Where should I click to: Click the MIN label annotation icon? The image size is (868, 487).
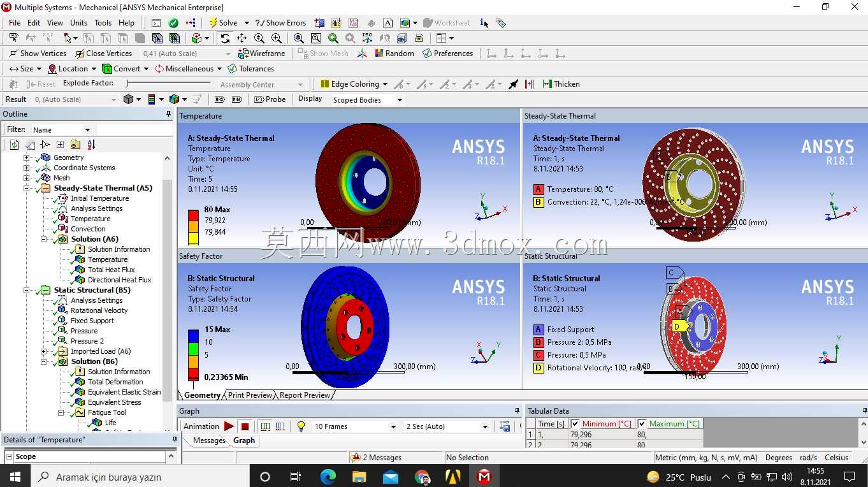237,99
